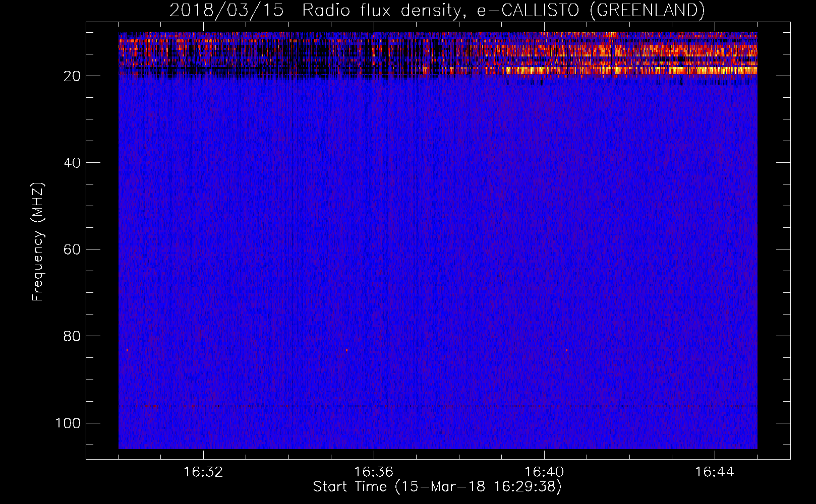Click the 'Start Time (15-Mar-18 16:29:38)' label
The image size is (816, 504).
[437, 487]
